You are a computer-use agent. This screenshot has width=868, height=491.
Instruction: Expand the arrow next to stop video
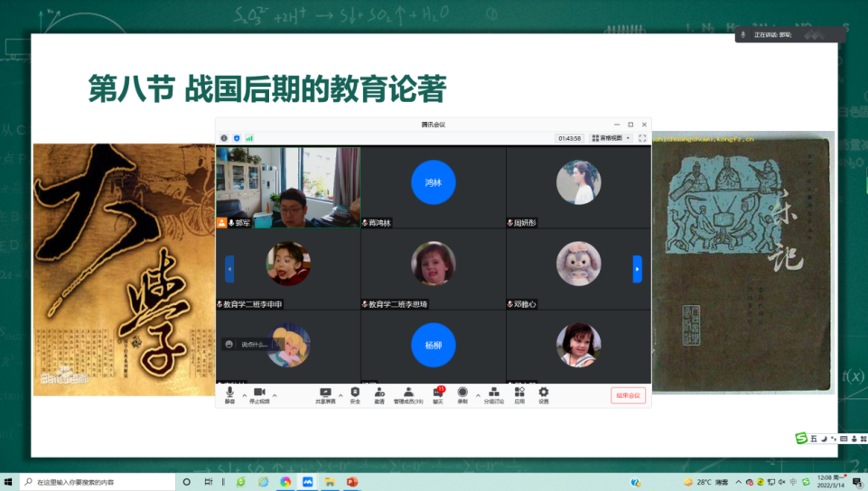[275, 394]
